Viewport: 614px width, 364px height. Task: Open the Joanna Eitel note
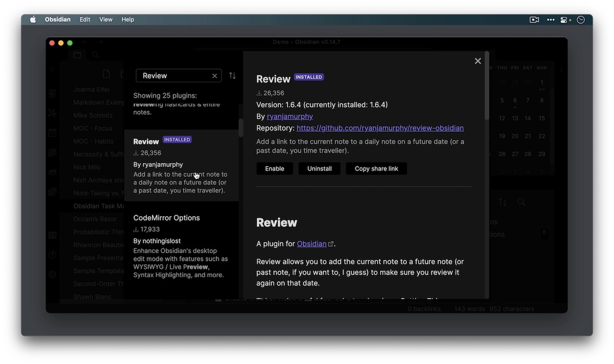point(92,89)
